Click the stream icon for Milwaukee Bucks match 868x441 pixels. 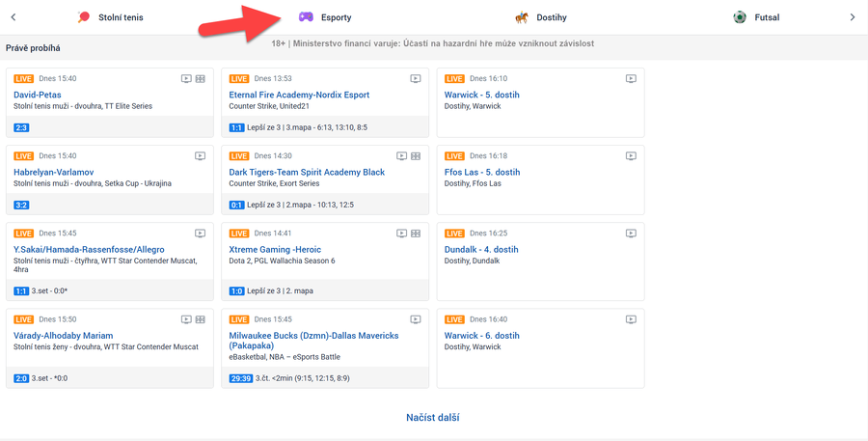(416, 319)
